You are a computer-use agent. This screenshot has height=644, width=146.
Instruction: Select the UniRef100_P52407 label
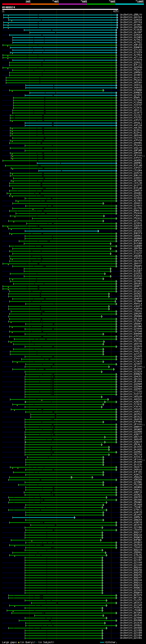click(131, 70)
